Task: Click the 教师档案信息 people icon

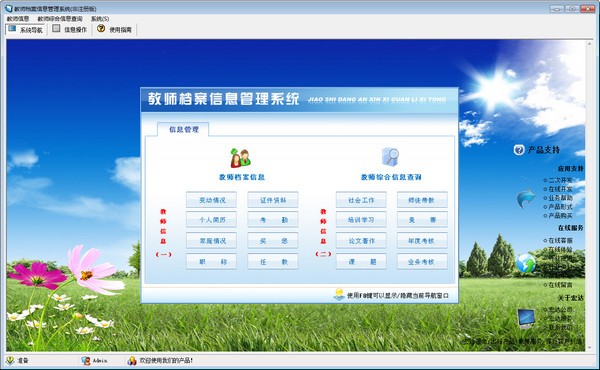Action: pos(240,158)
